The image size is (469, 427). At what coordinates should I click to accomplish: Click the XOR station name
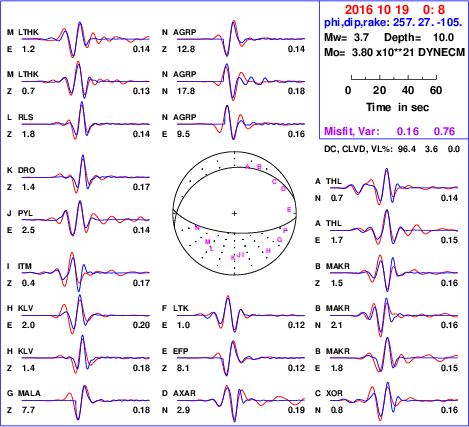tap(334, 393)
